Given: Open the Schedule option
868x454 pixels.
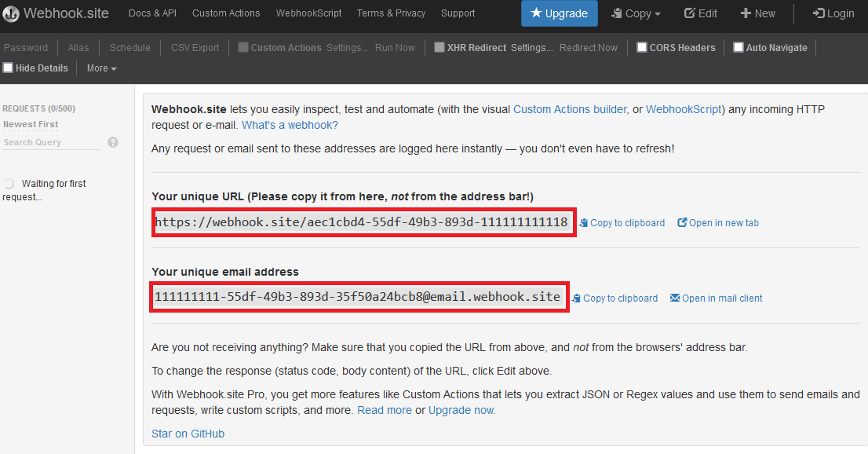Looking at the screenshot, I should [x=129, y=48].
